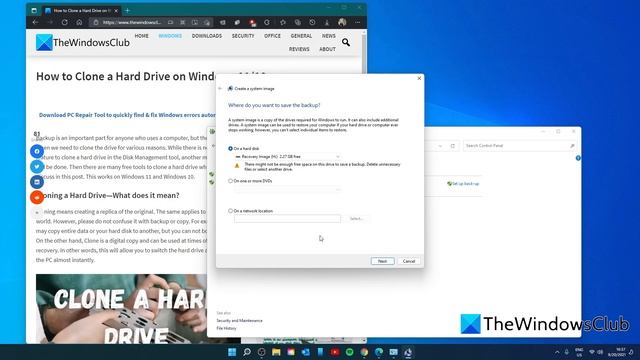Viewport: 640px width, 360px height.
Task: Open the NEWS menu item
Action: pyautogui.click(x=329, y=36)
